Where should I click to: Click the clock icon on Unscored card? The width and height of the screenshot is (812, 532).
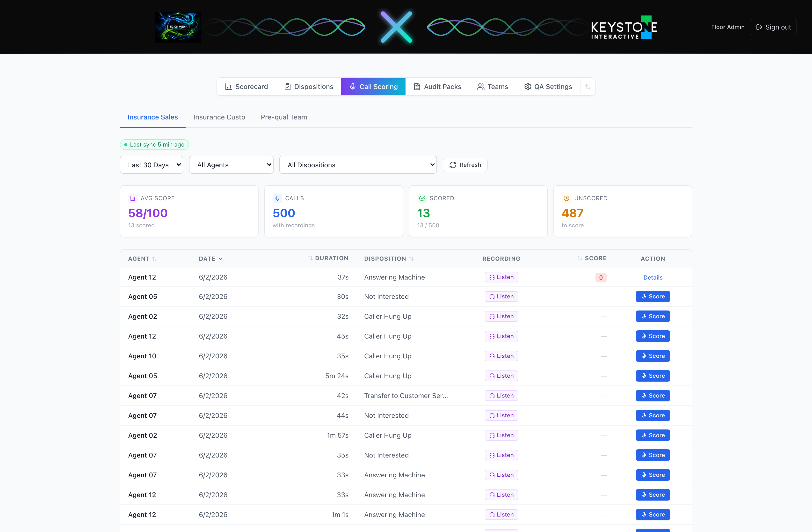[x=566, y=198]
